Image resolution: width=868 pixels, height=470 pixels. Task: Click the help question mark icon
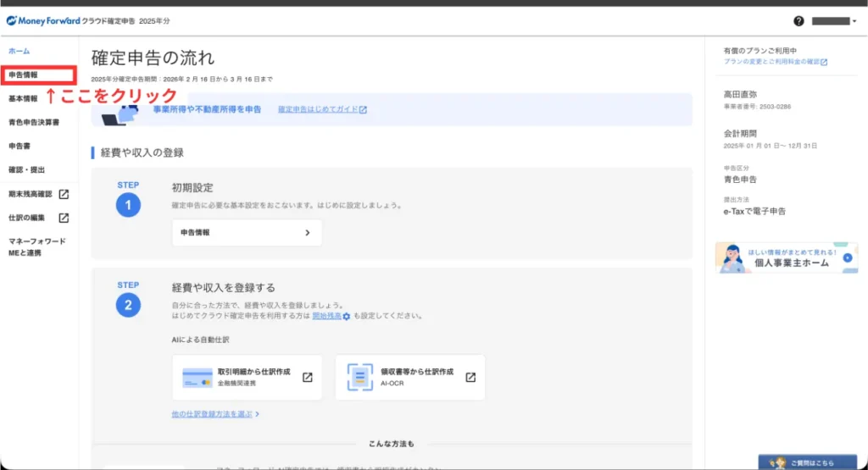click(x=798, y=21)
